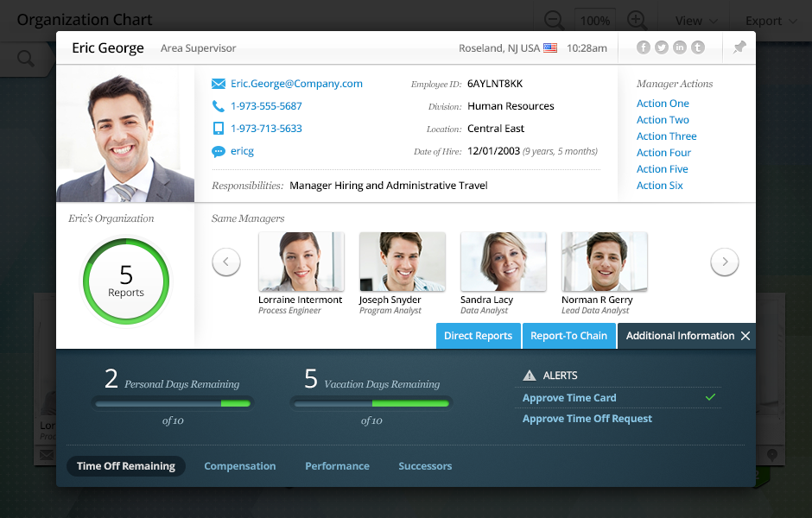This screenshot has height=518, width=812.
Task: Pin the Eric George profile card
Action: (x=739, y=47)
